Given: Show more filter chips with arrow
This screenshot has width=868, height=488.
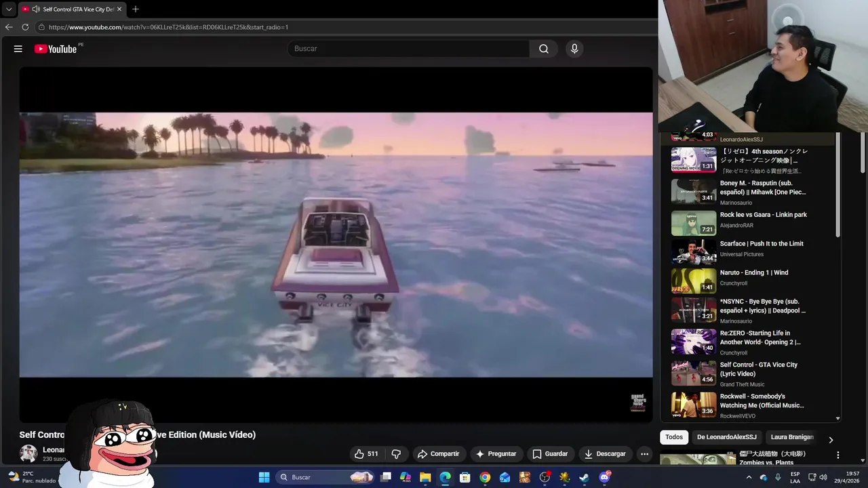Looking at the screenshot, I should (x=831, y=440).
